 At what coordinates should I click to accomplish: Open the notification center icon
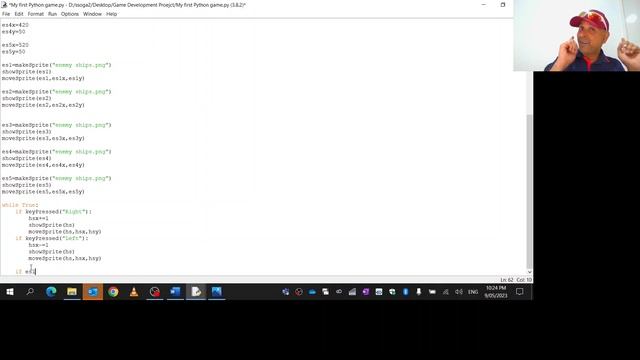[x=520, y=291]
